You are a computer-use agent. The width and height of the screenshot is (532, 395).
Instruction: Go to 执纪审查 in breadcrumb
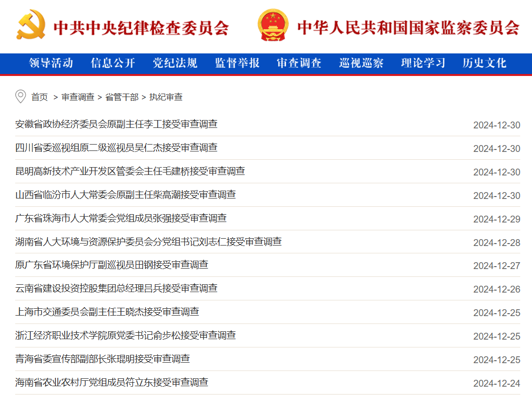(166, 97)
